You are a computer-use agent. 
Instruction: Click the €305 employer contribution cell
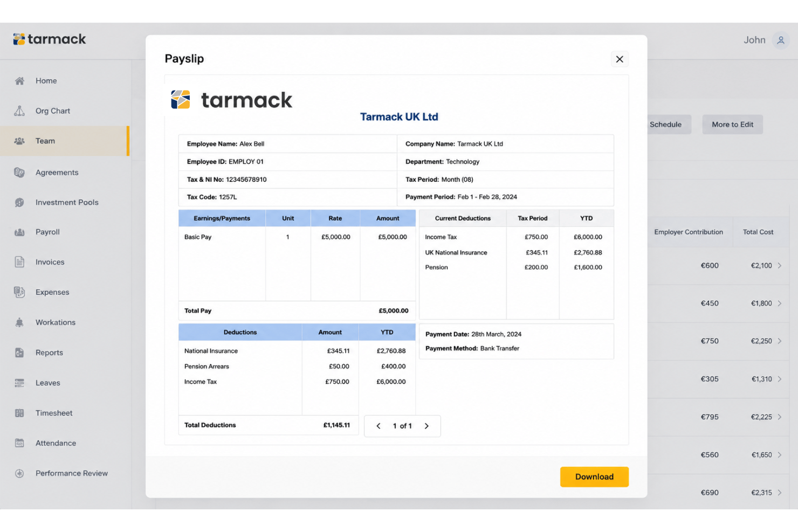pos(710,379)
